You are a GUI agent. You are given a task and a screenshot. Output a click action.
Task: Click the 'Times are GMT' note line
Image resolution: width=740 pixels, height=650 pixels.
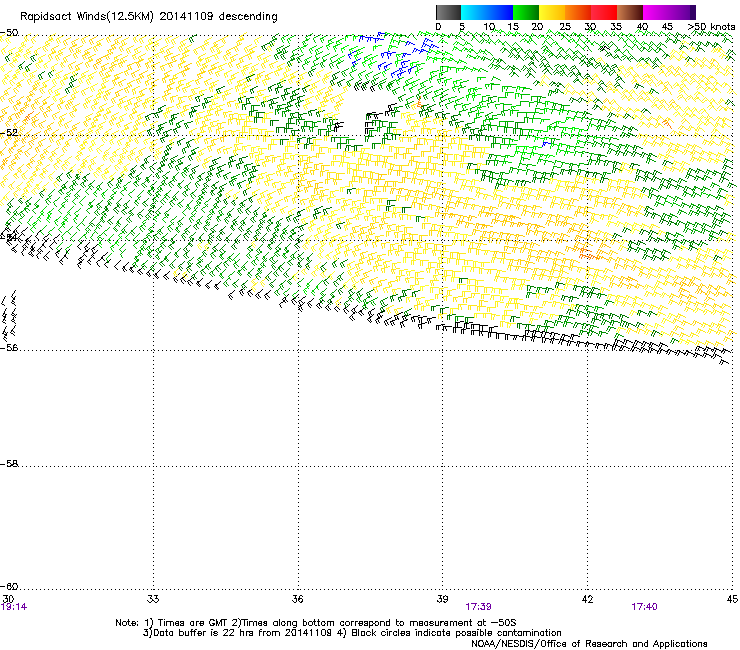tap(316, 623)
